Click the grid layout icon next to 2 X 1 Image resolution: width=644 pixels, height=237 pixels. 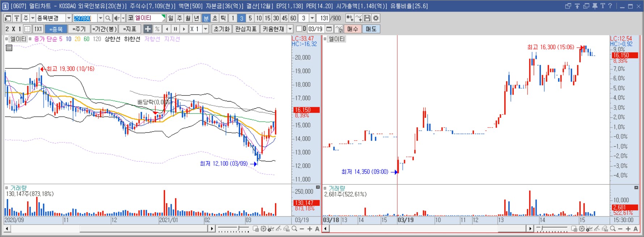(27, 29)
